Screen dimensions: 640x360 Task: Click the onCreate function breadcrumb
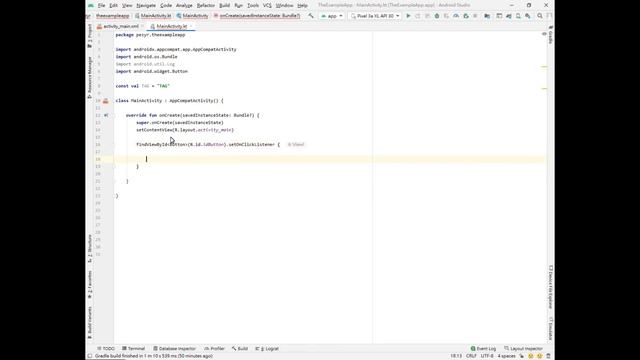(257, 16)
